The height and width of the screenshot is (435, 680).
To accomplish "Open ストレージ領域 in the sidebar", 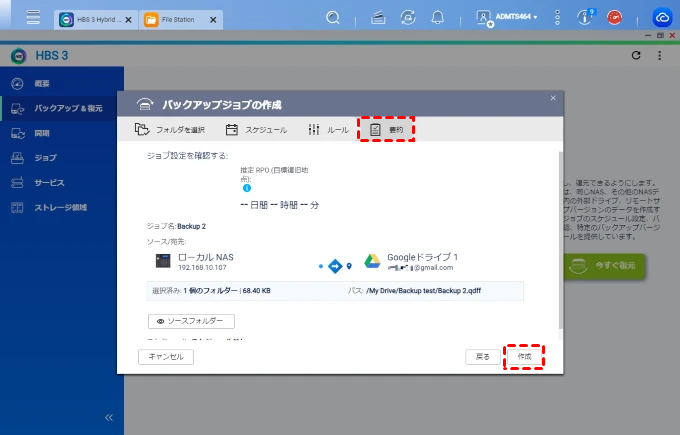I will pyautogui.click(x=62, y=207).
